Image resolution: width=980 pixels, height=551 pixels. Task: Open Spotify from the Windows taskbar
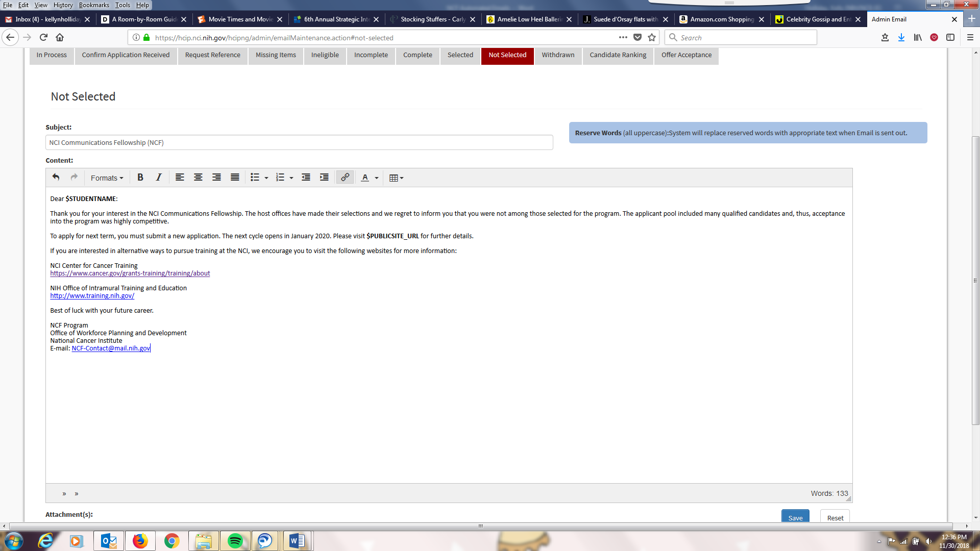[235, 541]
